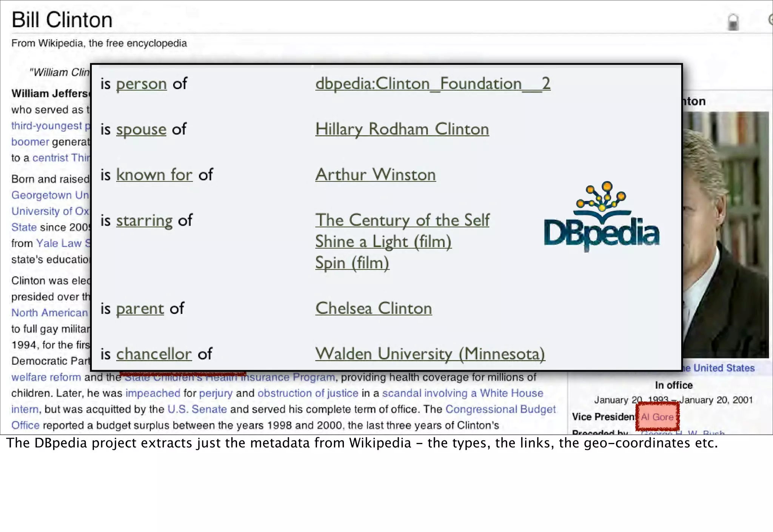Click the 'known for' property link
The height and width of the screenshot is (532, 773).
(154, 175)
